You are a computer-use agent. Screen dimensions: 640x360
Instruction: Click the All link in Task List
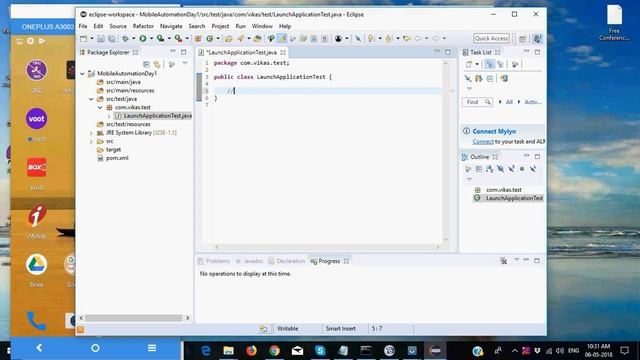click(509, 102)
